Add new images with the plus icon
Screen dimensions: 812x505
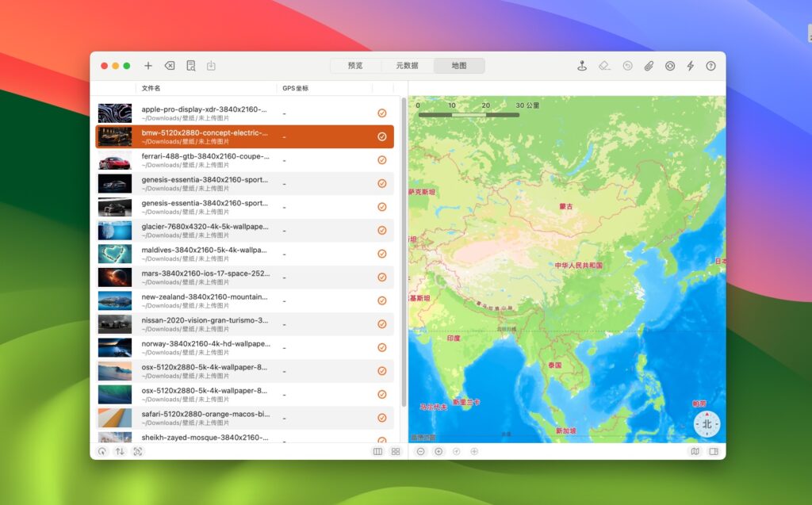pos(148,66)
